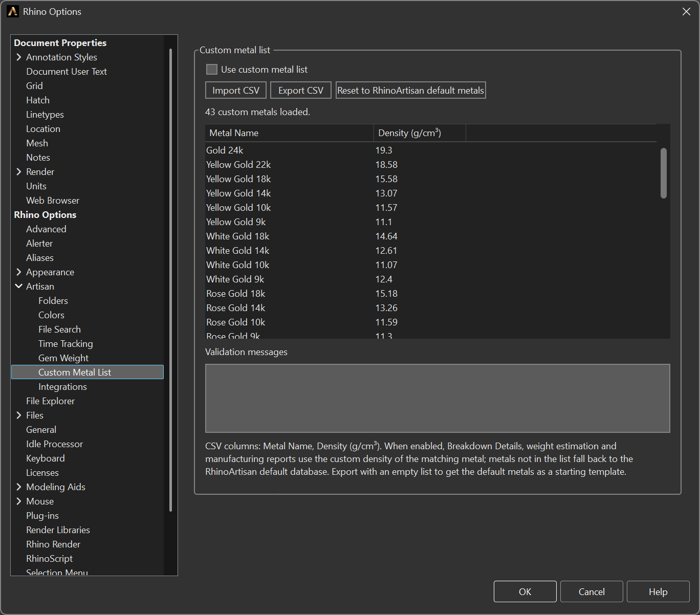Select Hatch in the options tree
Image resolution: width=700 pixels, height=615 pixels.
[38, 100]
